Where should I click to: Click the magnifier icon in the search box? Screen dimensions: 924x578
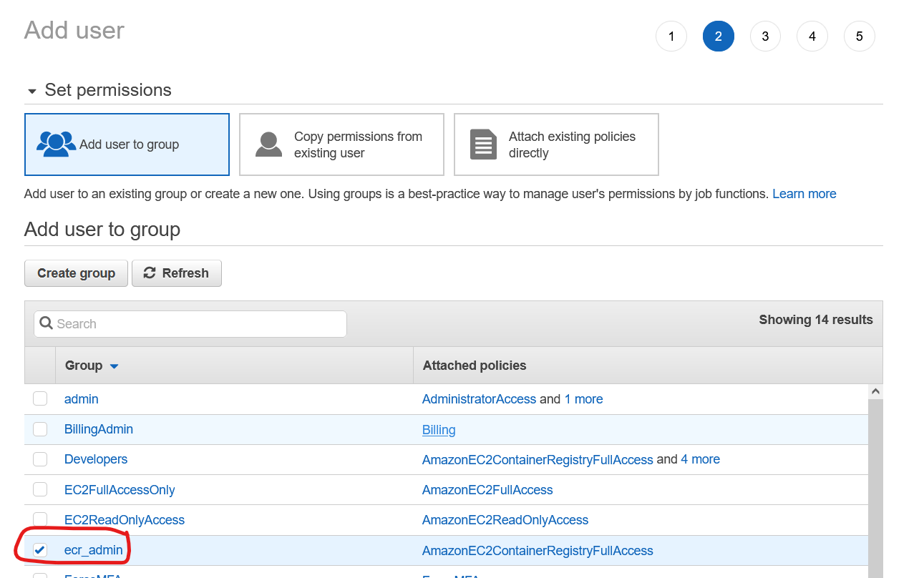click(x=47, y=323)
